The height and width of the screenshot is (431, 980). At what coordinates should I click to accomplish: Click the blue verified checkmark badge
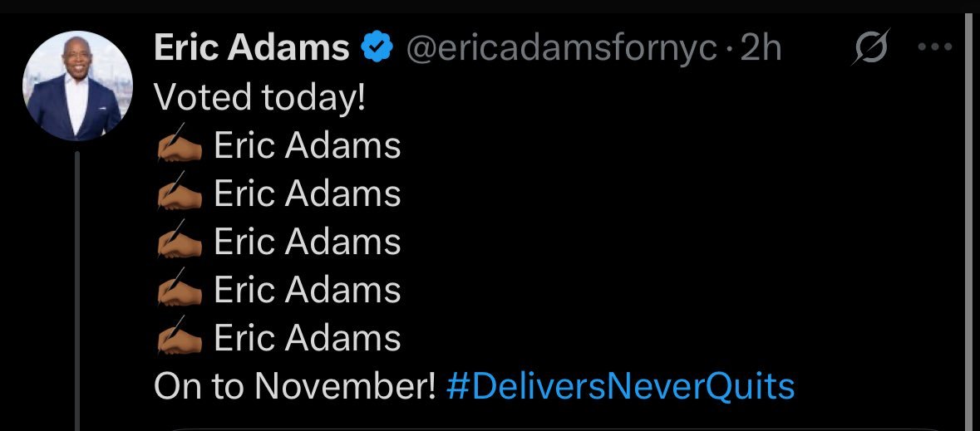(x=377, y=48)
